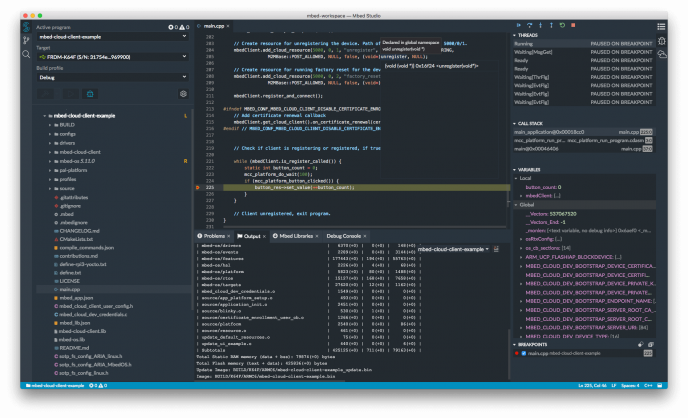Switch to the Debug Console tab

[345, 236]
